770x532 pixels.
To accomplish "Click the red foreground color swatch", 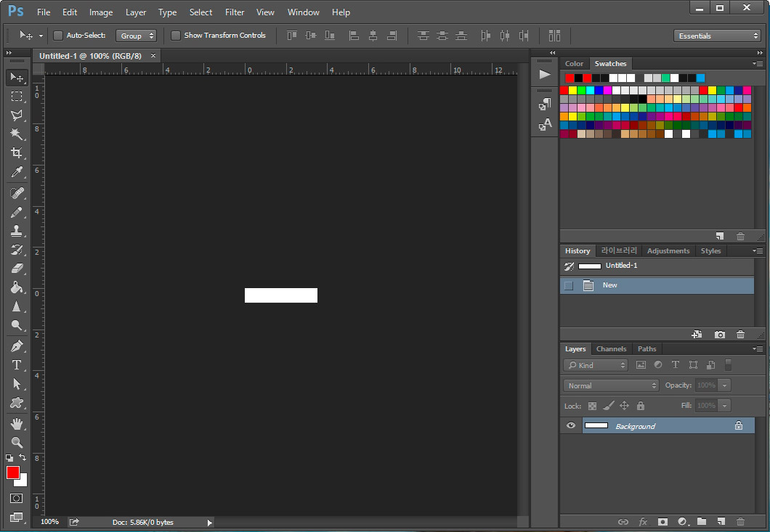I will [x=13, y=472].
